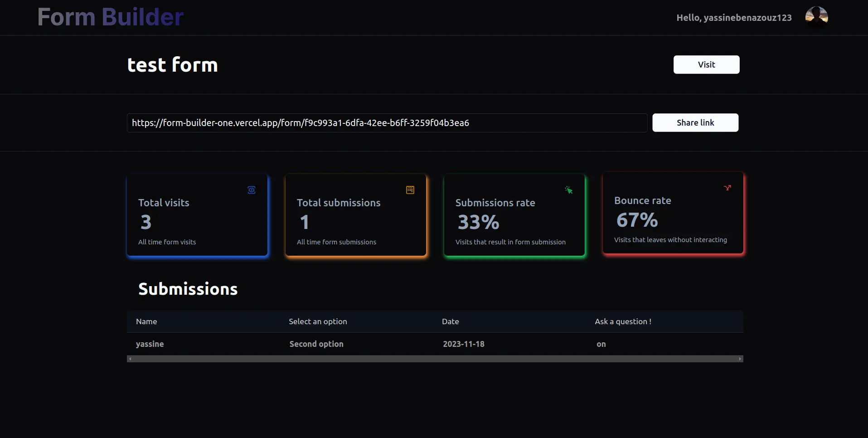The width and height of the screenshot is (868, 438).
Task: Focus the form URL text field
Action: (x=387, y=123)
